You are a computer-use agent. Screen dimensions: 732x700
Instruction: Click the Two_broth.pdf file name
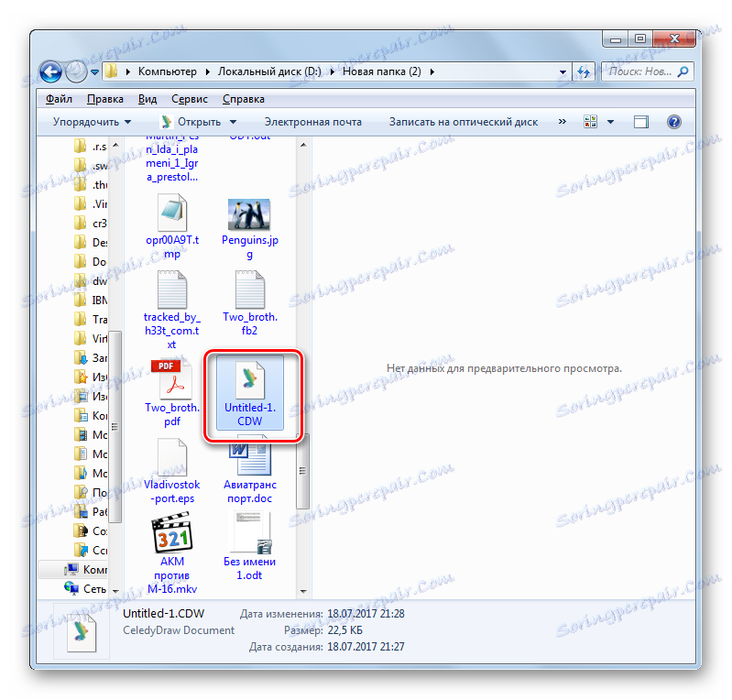pos(172,414)
